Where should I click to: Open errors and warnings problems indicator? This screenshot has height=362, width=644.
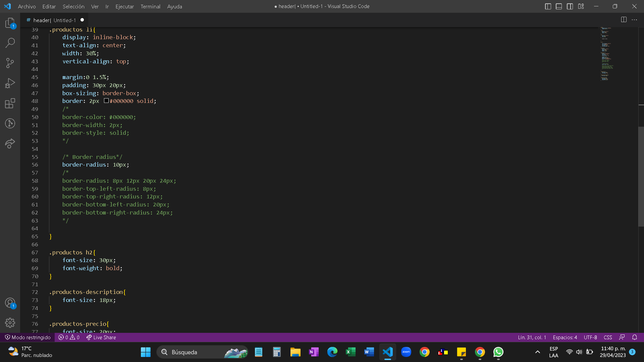pyautogui.click(x=69, y=337)
